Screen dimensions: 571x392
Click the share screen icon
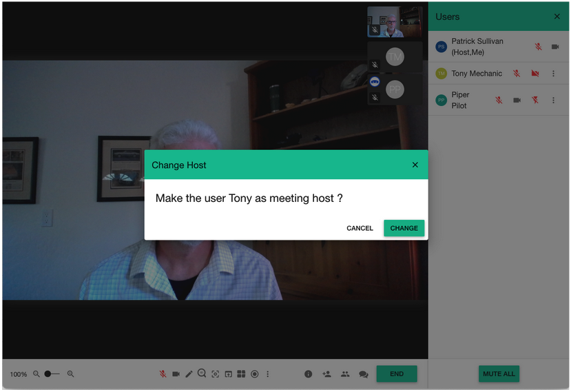click(228, 374)
